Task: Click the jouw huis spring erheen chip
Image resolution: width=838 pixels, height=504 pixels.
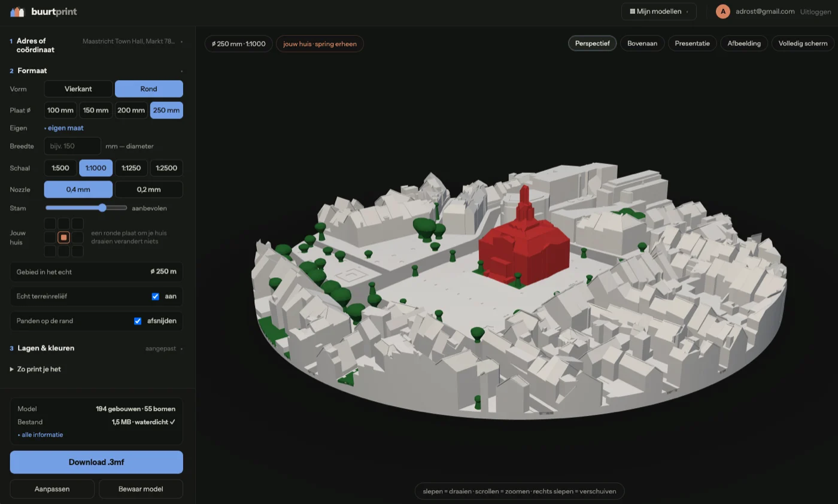Action: click(320, 44)
